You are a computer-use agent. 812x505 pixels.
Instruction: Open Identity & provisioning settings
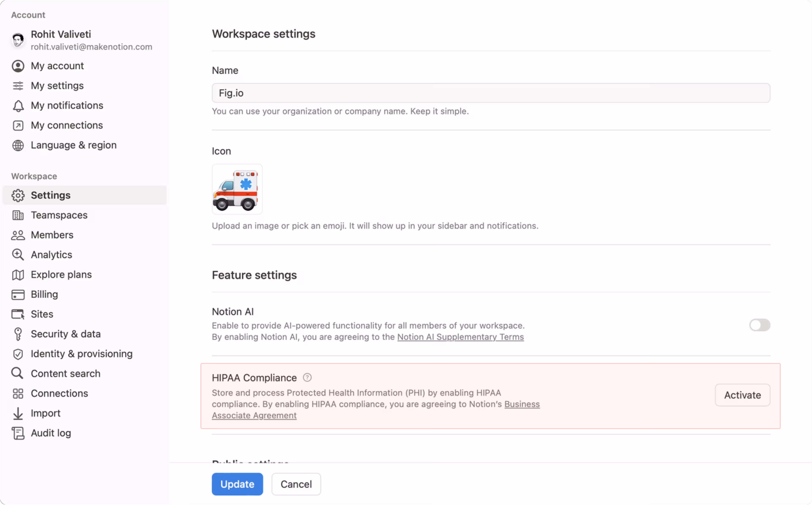tap(81, 353)
